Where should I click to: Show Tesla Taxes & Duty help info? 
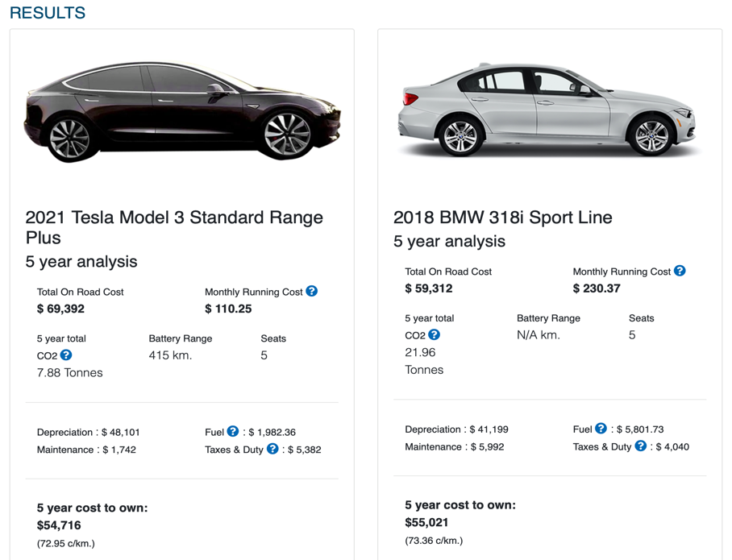[272, 449]
